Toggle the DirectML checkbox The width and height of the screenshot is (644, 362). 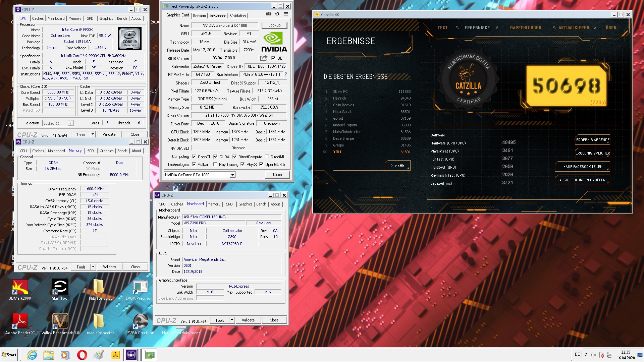(267, 157)
